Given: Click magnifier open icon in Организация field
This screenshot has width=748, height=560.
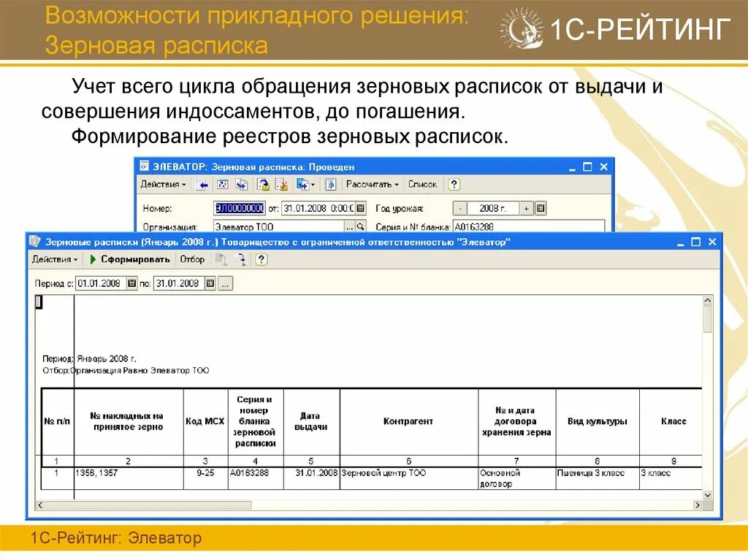Looking at the screenshot, I should tap(361, 227).
